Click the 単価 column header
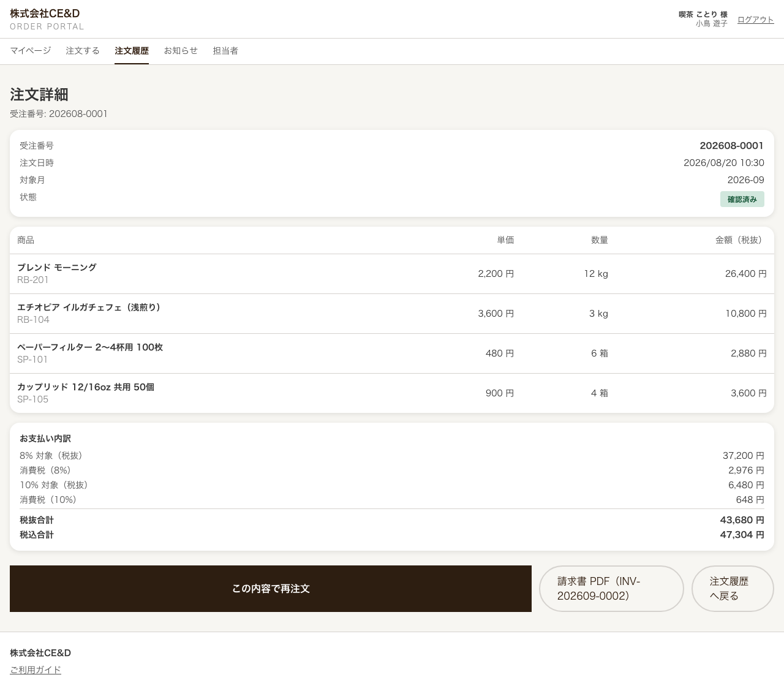The height and width of the screenshot is (691, 784). 506,240
